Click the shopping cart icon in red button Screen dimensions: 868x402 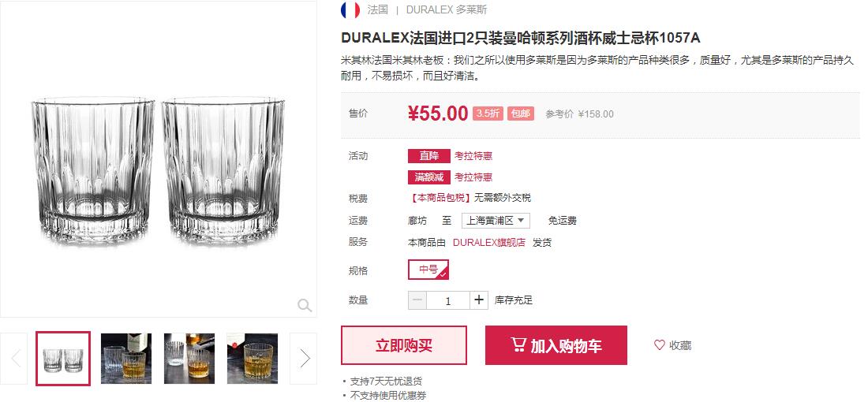[518, 345]
